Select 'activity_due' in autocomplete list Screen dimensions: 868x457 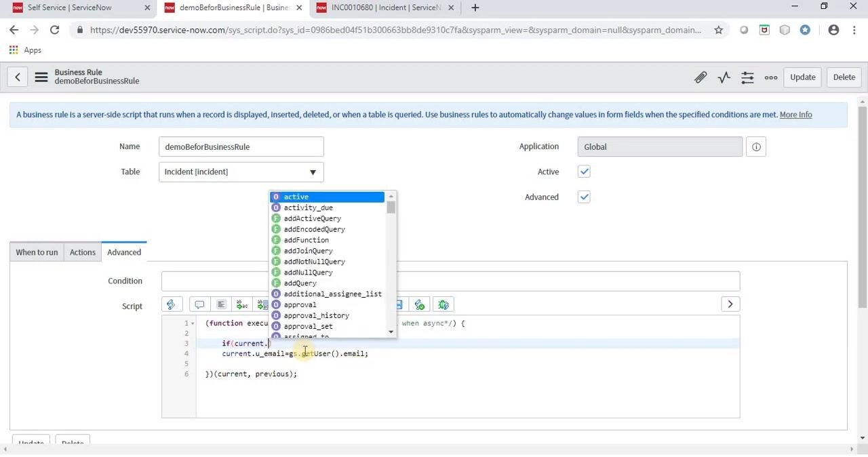point(328,207)
